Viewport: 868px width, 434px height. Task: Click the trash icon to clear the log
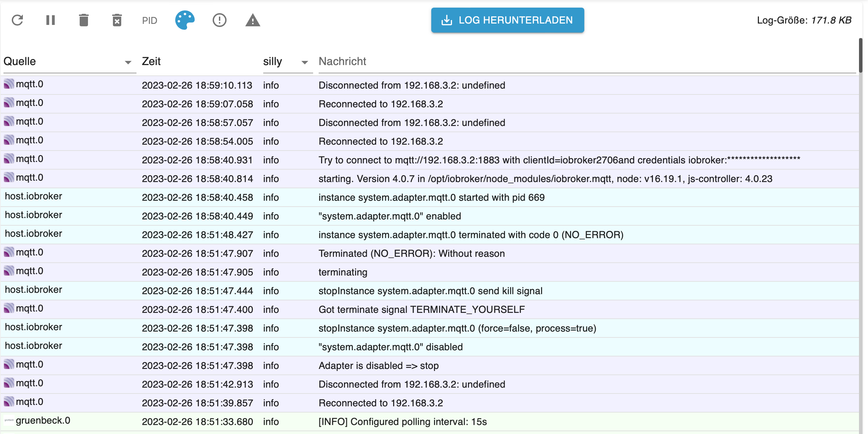[84, 20]
